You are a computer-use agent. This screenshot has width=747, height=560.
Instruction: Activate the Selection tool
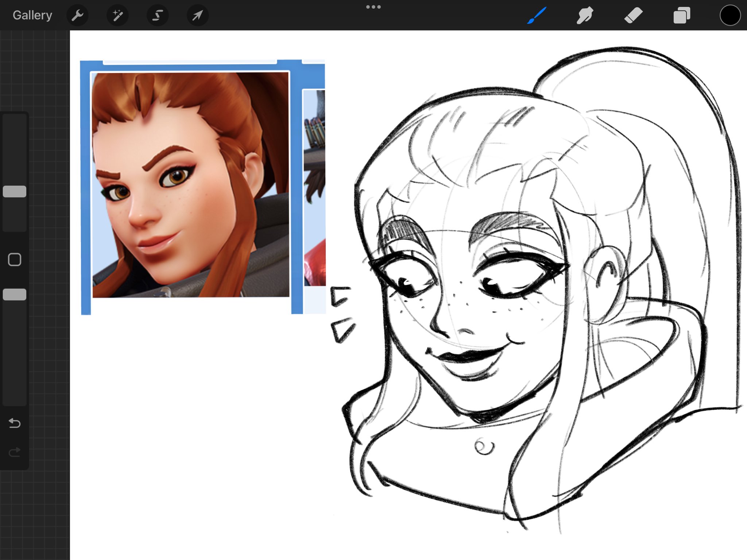(x=158, y=15)
